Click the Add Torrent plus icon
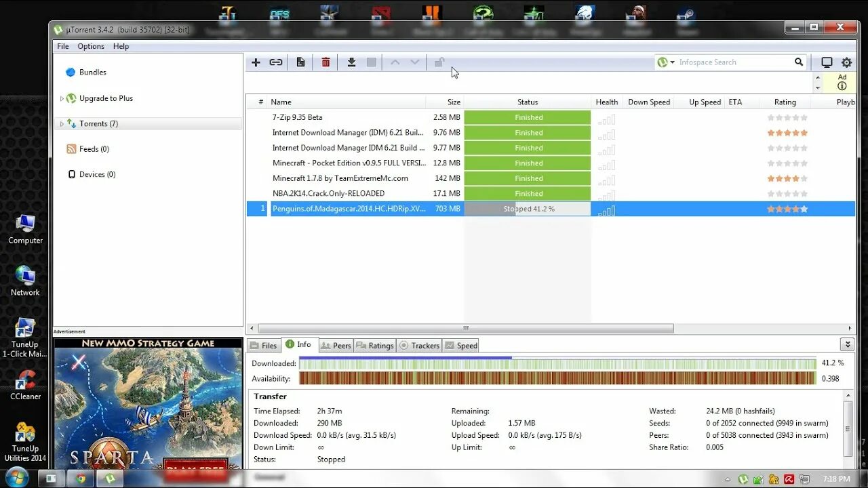 click(x=256, y=62)
